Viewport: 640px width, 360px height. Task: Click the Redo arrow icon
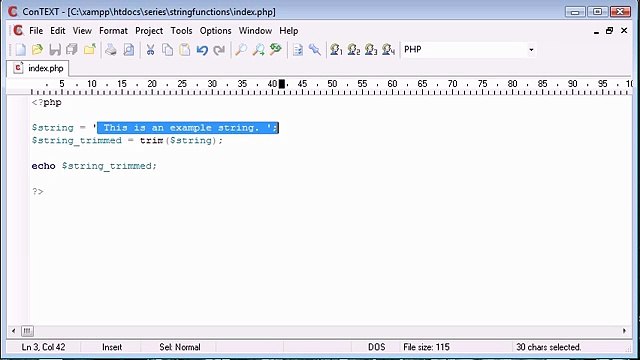pos(219,50)
